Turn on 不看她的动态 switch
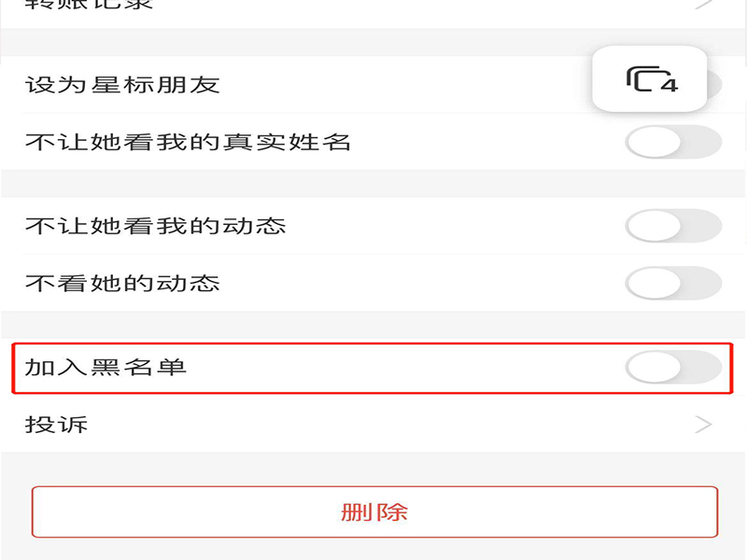747x560 pixels. click(672, 282)
